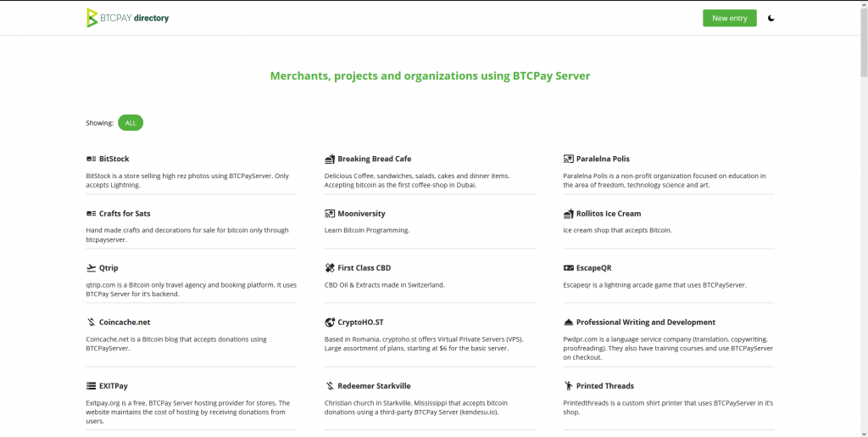Viewport: 868px width, 437px height.
Task: Click the icon beside Paralelna Polis
Action: coord(569,159)
